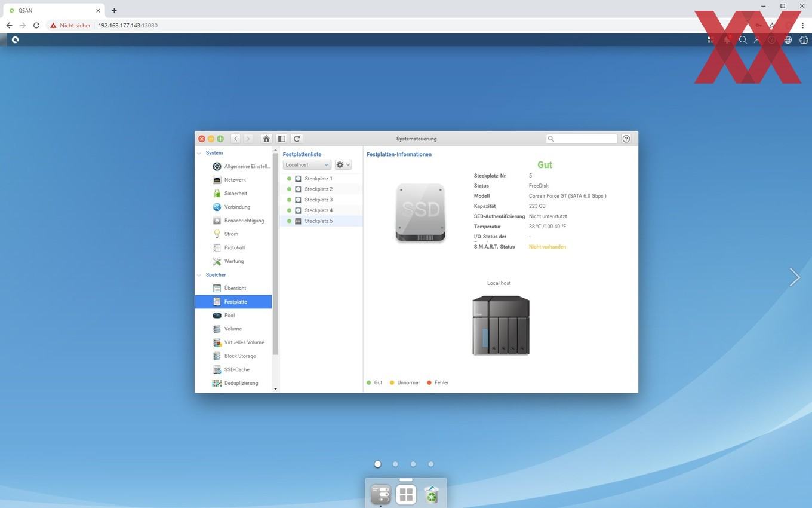
Task: Click the '223 GB' capacity value
Action: tap(537, 206)
